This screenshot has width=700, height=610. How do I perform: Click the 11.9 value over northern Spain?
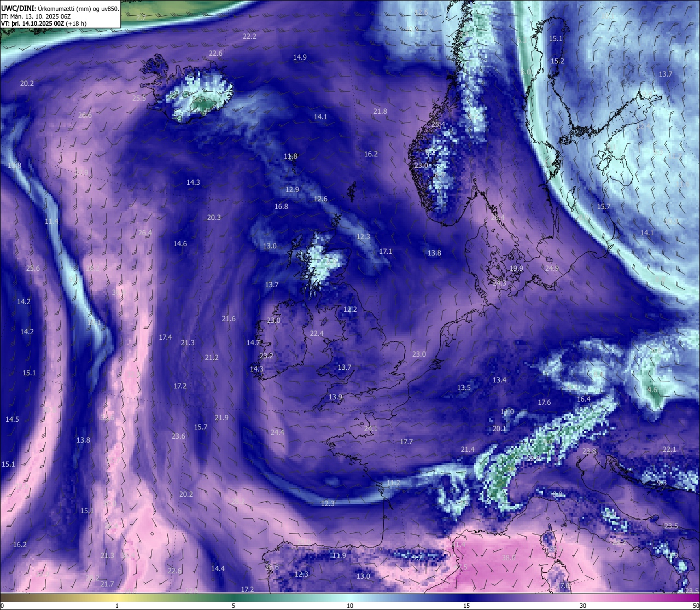click(339, 556)
